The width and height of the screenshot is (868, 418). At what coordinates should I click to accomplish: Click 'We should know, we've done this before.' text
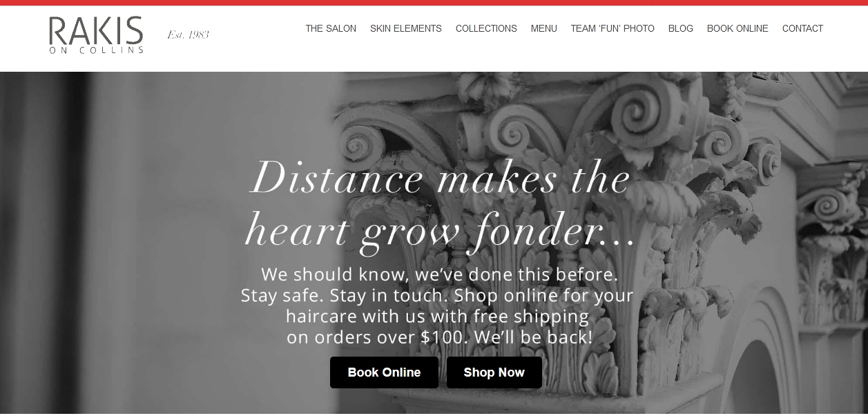pos(439,274)
